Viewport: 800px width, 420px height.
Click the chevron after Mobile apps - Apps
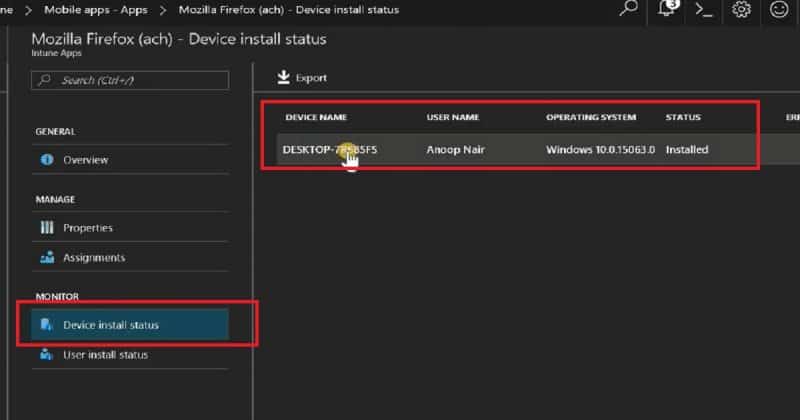click(163, 10)
